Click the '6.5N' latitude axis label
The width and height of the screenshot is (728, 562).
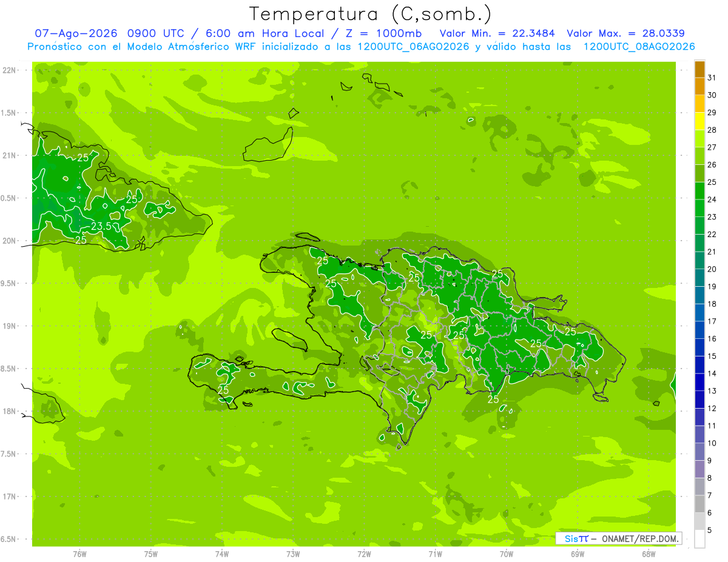8,539
